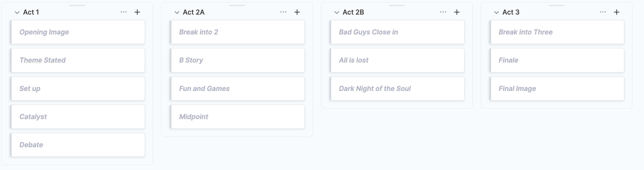Collapse the Act 1 column
Viewport: 644px width, 170px height.
(x=17, y=12)
